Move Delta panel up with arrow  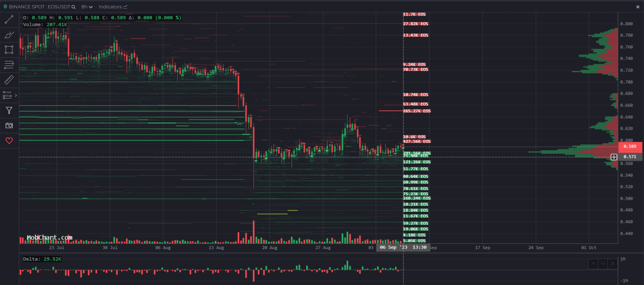click(593, 264)
